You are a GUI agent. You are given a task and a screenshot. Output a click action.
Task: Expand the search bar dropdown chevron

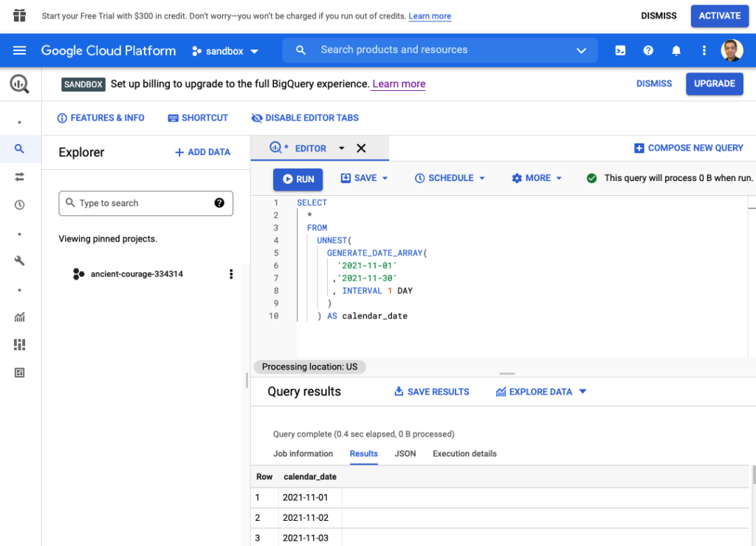[x=582, y=50]
